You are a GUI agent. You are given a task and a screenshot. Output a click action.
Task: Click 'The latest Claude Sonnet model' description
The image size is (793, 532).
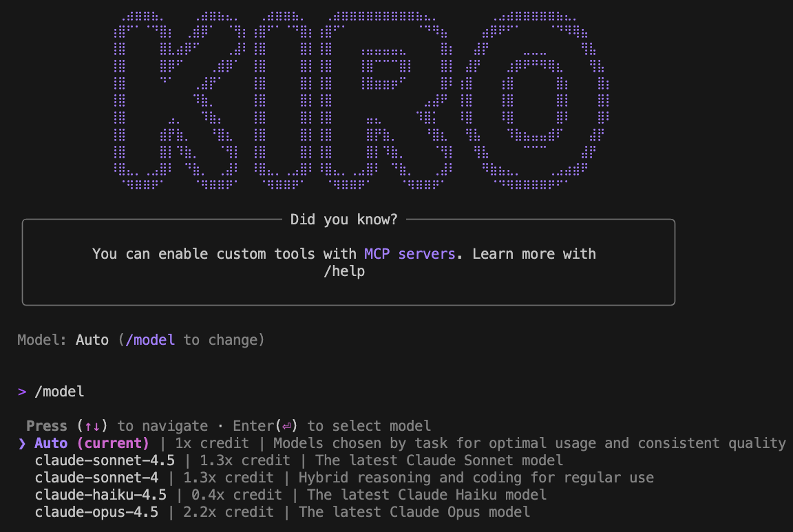[x=439, y=460]
